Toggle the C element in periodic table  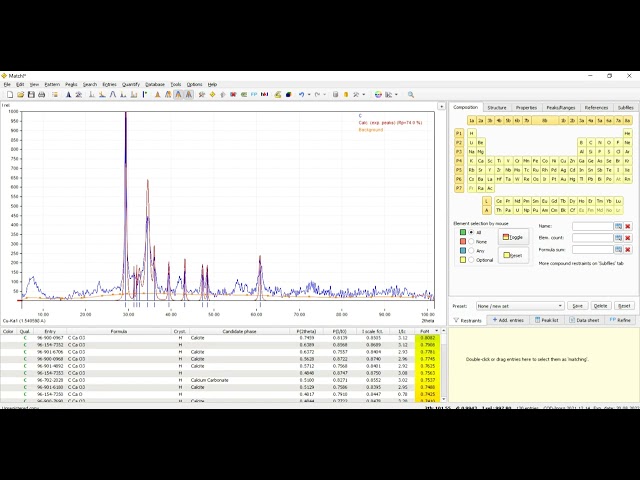[x=591, y=142]
